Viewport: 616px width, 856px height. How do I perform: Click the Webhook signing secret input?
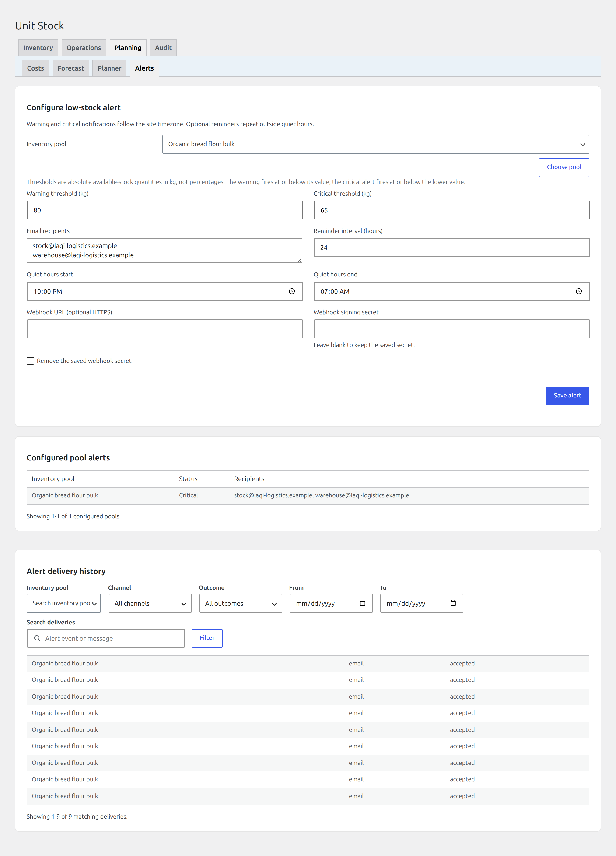451,329
